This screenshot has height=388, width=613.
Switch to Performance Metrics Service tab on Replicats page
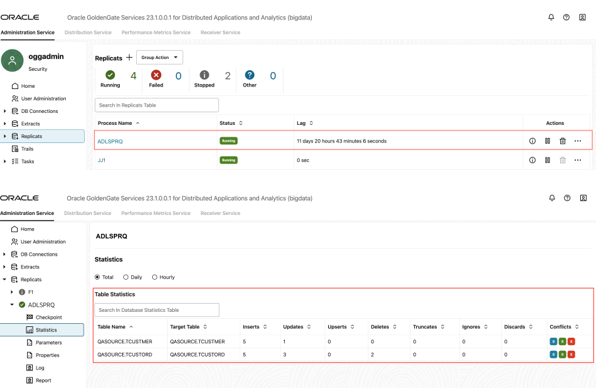point(156,32)
